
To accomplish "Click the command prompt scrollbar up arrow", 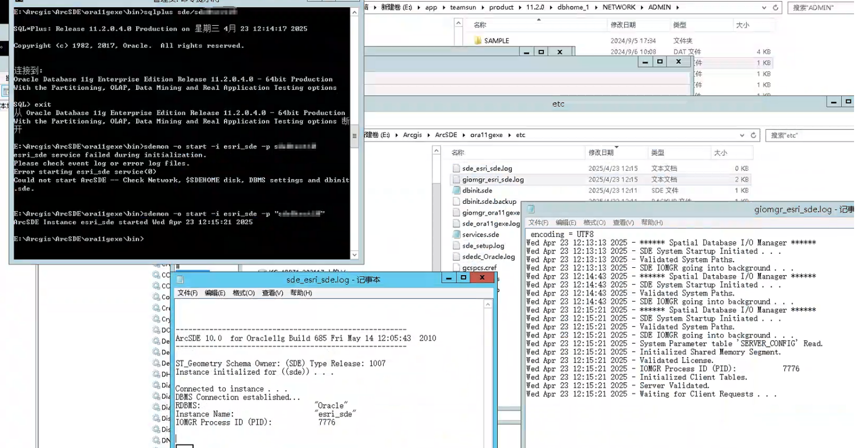I will click(x=354, y=12).
